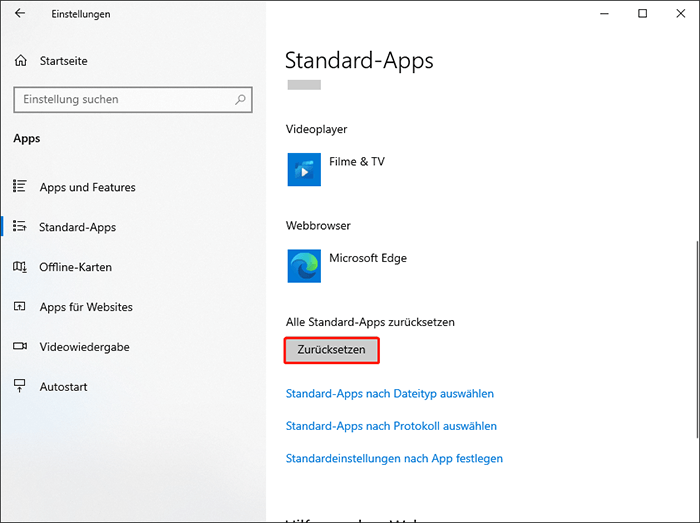700x523 pixels.
Task: Click the Alle Standard-Apps zurücksetzen label
Action: [x=370, y=322]
